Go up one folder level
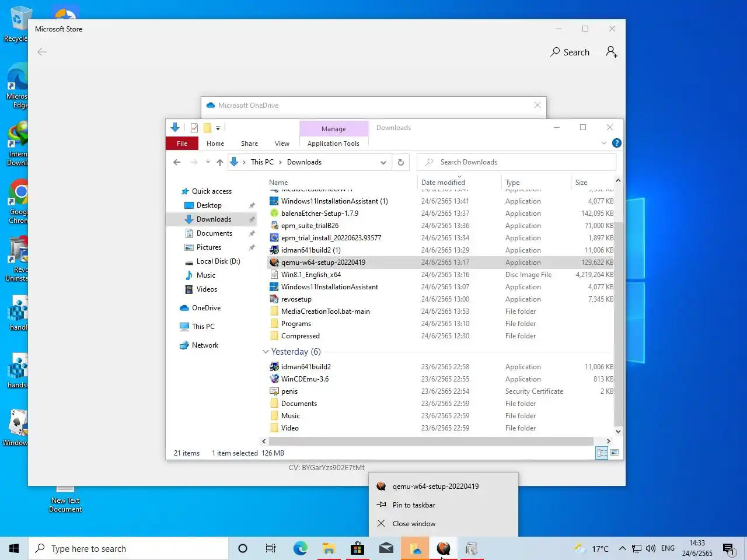Viewport: 747px width, 560px height. pyautogui.click(x=219, y=162)
